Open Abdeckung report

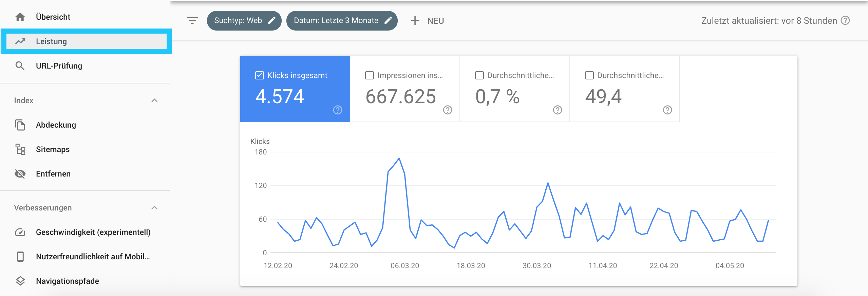point(85,125)
